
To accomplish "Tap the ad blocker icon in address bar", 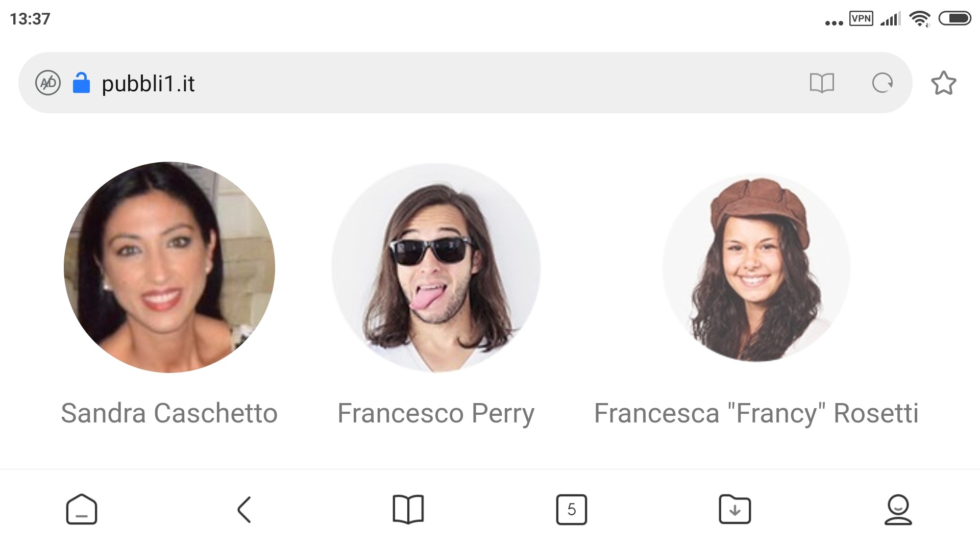I will tap(48, 83).
